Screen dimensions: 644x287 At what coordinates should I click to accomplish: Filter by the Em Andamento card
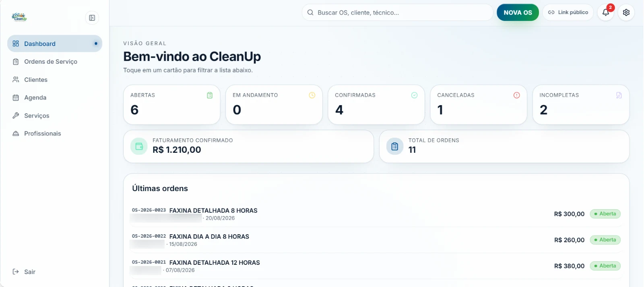point(274,104)
